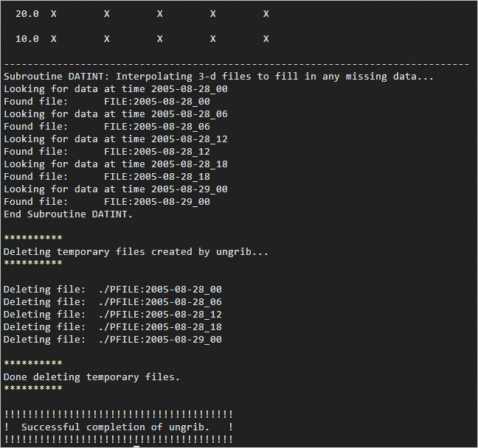Click 'Looking for data at time 2005-08-29_00'
The width and height of the screenshot is (478, 448).
click(115, 189)
